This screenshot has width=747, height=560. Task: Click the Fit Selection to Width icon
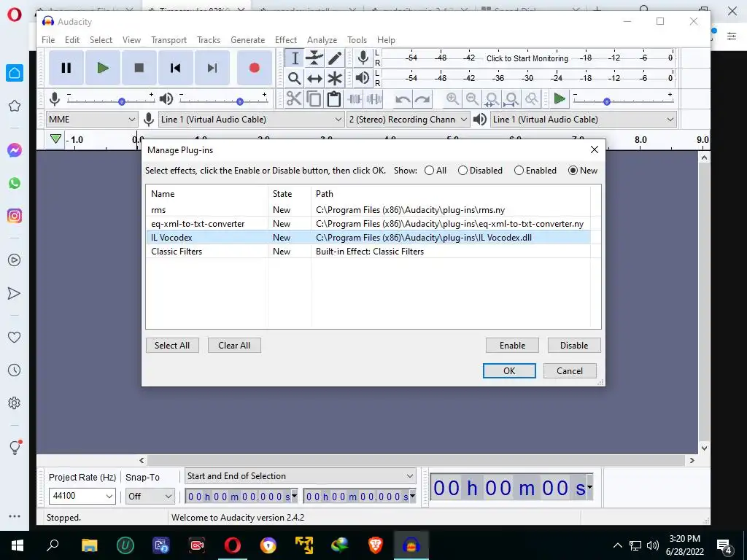point(492,99)
